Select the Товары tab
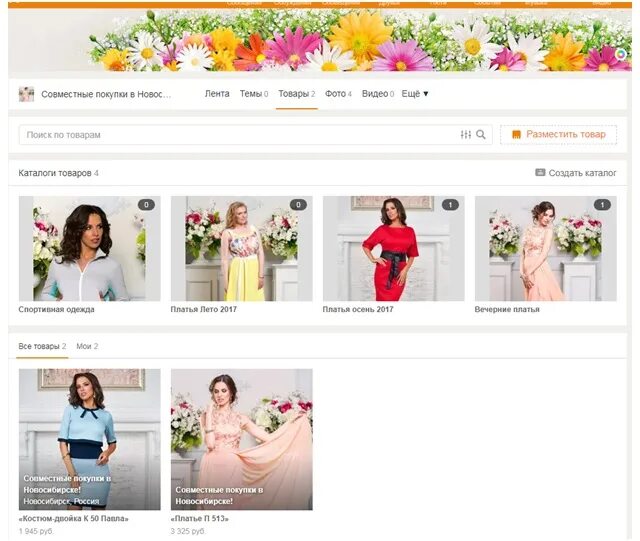This screenshot has width=640, height=541. (x=297, y=94)
